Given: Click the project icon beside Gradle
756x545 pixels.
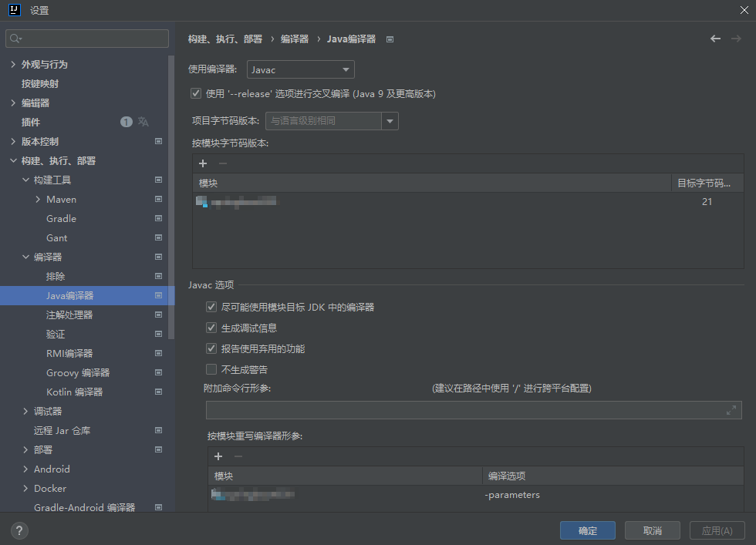Looking at the screenshot, I should 158,218.
